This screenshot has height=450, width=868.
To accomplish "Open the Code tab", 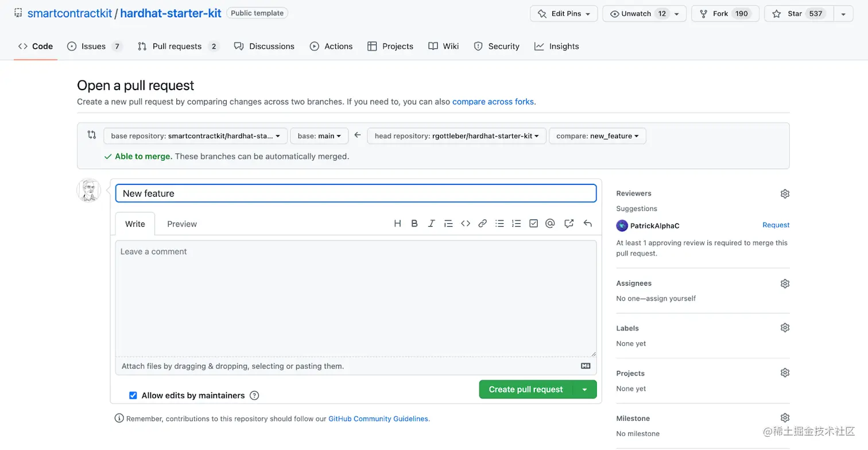I will click(36, 46).
